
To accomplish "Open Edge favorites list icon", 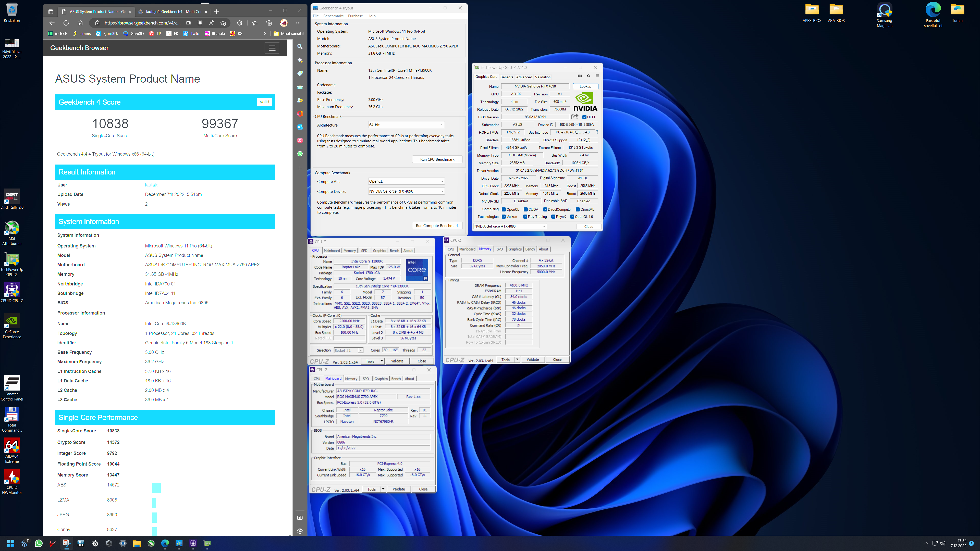I will coord(255,23).
